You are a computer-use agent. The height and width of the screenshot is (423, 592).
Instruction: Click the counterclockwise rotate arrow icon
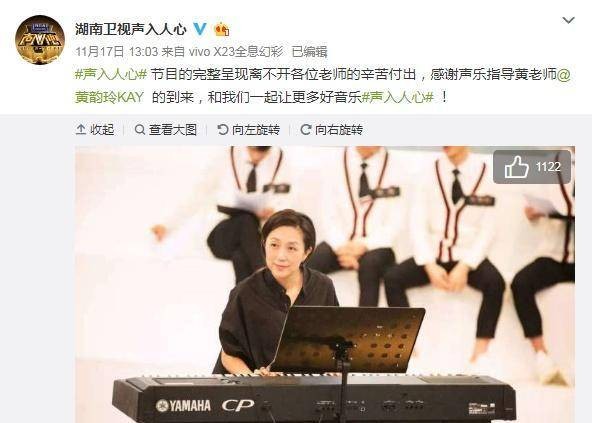[223, 130]
